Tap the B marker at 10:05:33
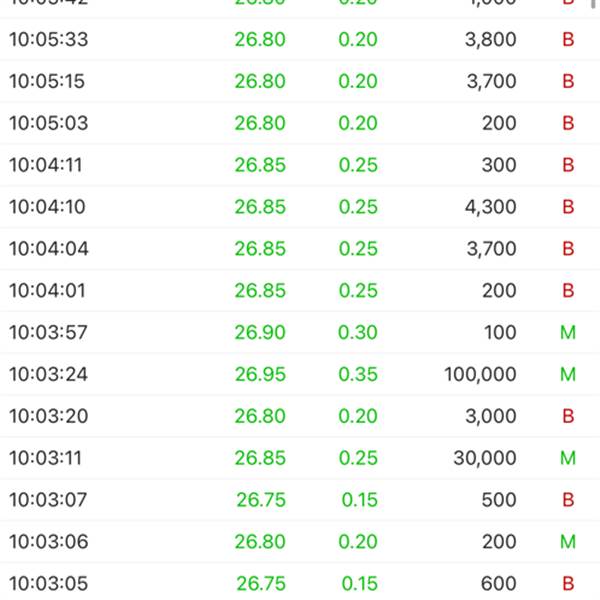The width and height of the screenshot is (600, 600). 568,39
